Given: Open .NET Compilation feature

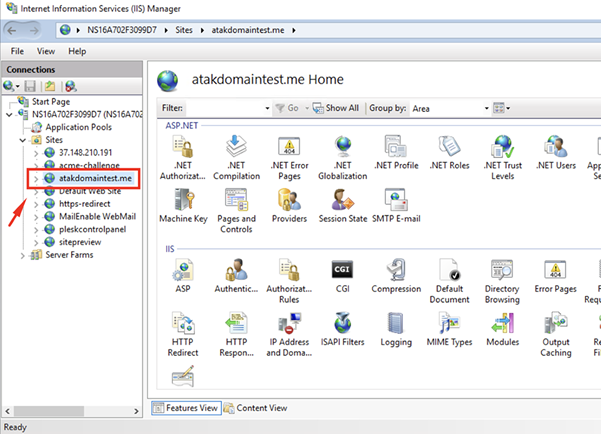Looking at the screenshot, I should tap(236, 158).
